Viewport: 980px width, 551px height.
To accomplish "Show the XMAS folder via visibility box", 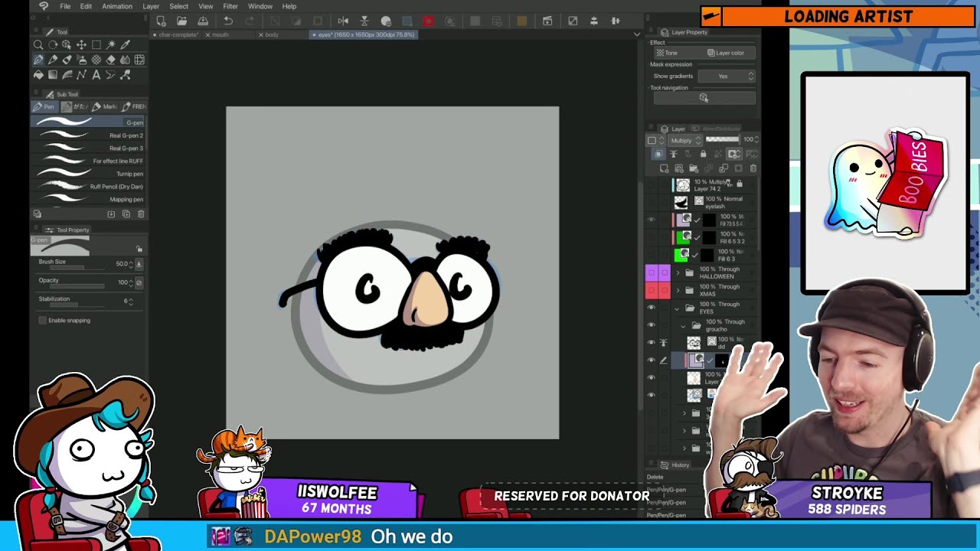I will [x=652, y=290].
